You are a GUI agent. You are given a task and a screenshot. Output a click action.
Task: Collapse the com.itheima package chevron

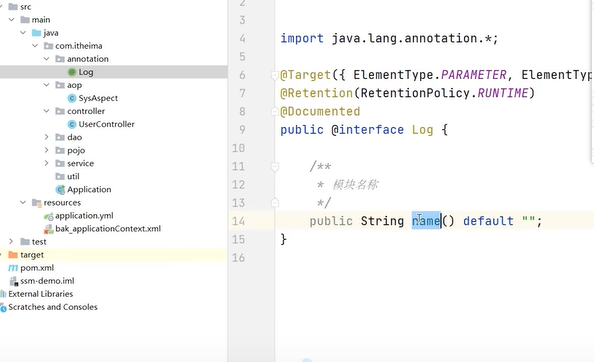coord(35,46)
